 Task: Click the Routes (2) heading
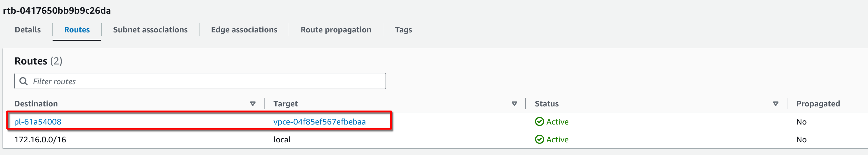click(39, 61)
